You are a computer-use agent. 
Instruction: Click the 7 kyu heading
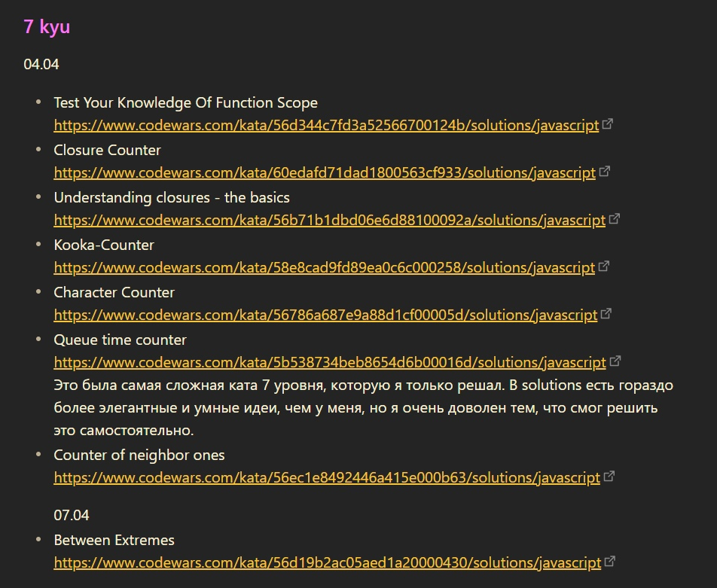click(47, 26)
